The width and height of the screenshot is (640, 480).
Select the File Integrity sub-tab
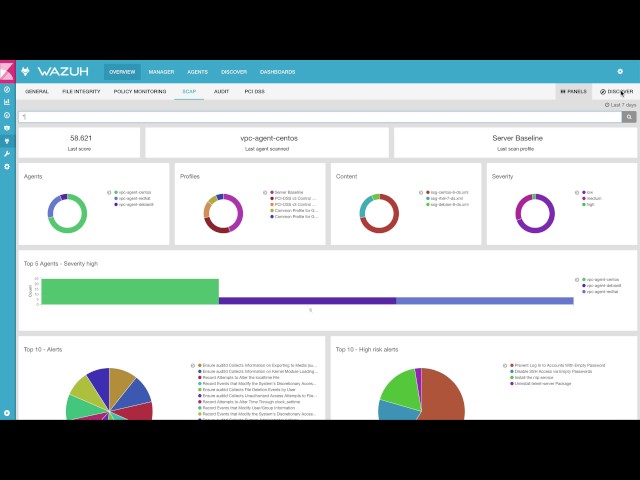(81, 91)
